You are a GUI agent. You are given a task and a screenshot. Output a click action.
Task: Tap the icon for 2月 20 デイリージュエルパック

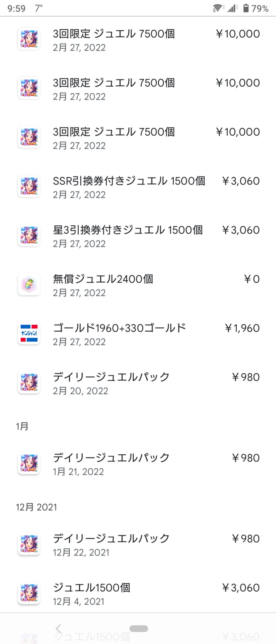click(x=29, y=383)
